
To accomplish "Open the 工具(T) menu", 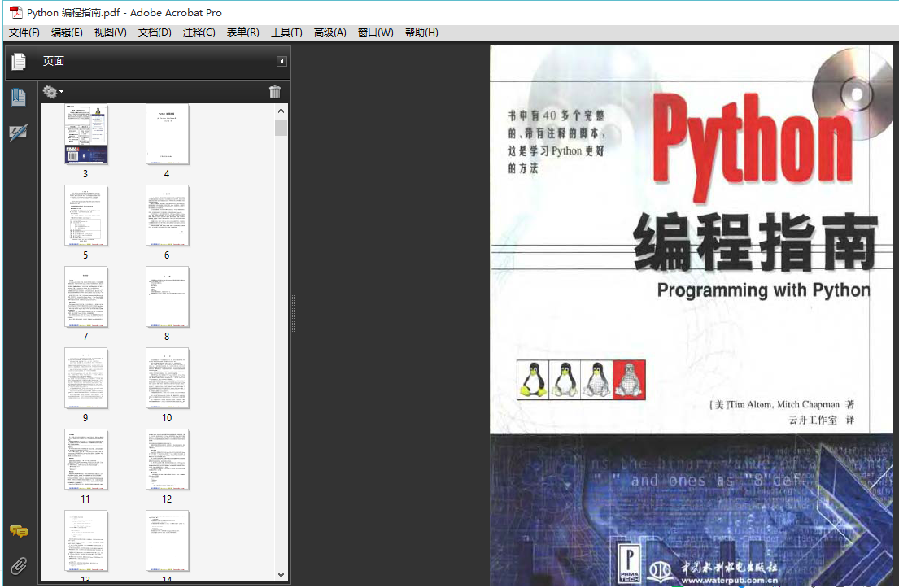I will [286, 33].
